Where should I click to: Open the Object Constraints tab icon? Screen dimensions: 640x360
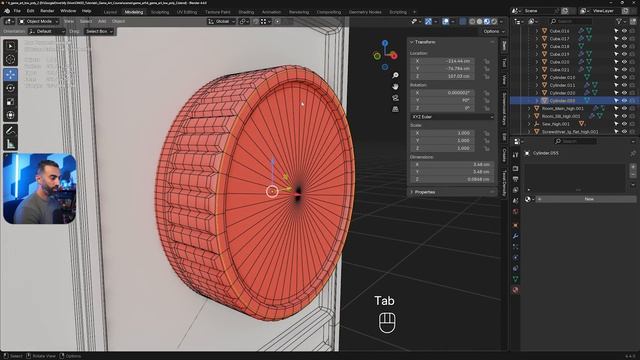point(516,269)
